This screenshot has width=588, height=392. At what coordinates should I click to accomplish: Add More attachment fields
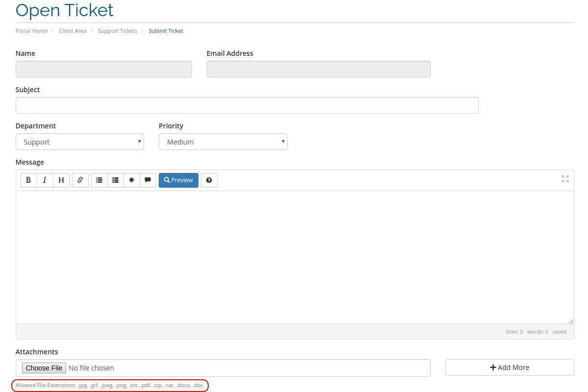point(510,367)
